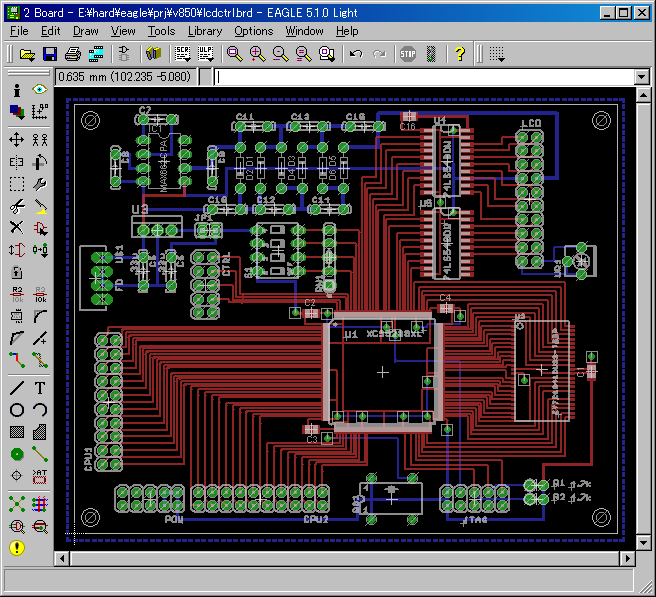Select the Miter tool
Image resolution: width=656 pixels, height=597 pixels.
40,317
